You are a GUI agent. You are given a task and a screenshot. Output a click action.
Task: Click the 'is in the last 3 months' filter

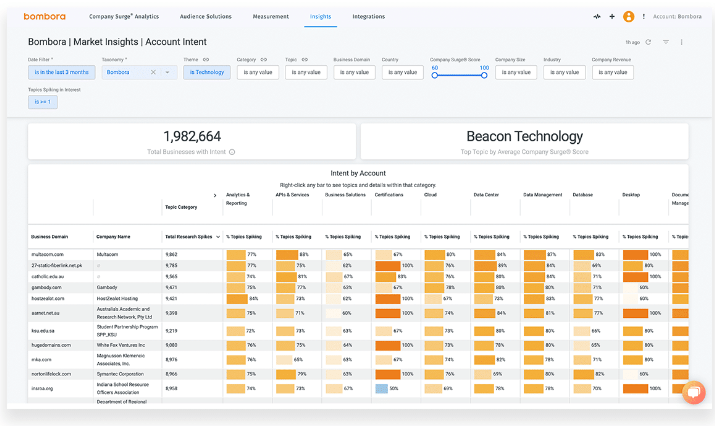click(x=62, y=72)
